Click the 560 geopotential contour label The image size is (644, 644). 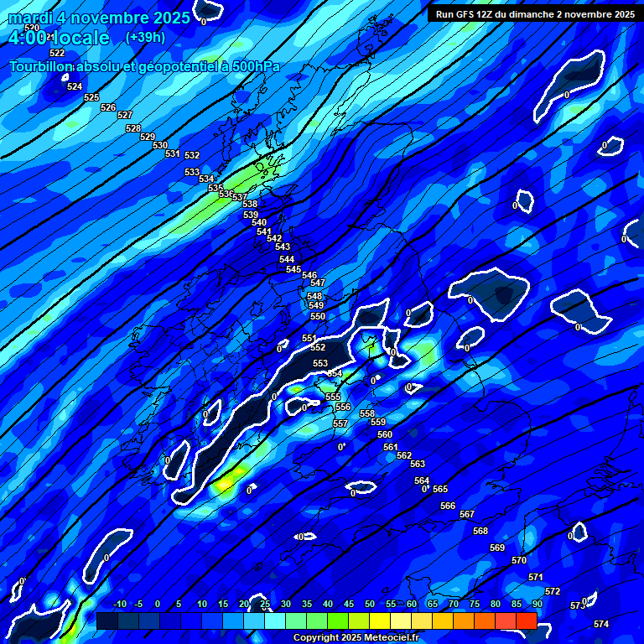point(385,434)
